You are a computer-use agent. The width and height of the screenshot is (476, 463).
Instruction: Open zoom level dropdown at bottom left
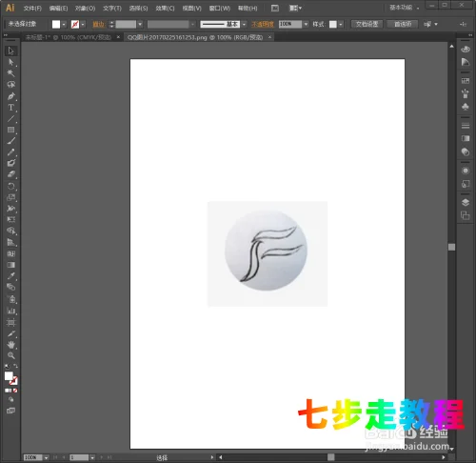coord(46,457)
